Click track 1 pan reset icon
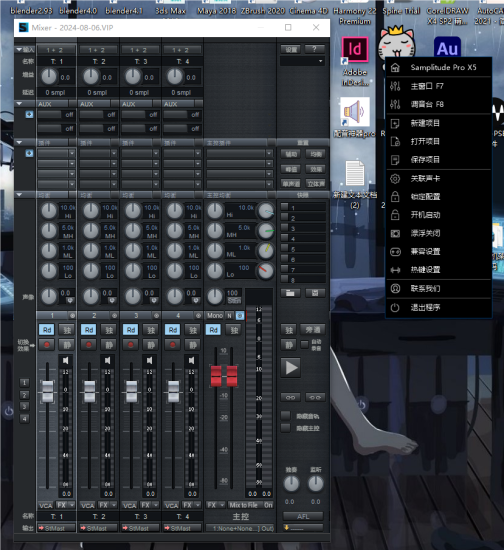504x550 pixels. (x=69, y=300)
